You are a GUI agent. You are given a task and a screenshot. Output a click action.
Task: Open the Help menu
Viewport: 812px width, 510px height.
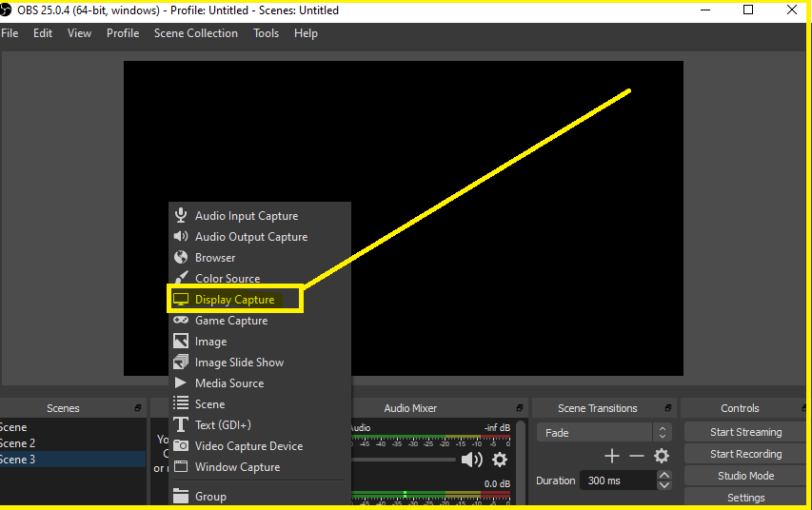point(306,33)
